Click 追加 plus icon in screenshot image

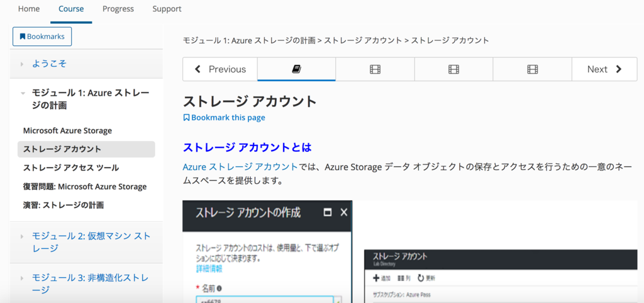coord(376,278)
